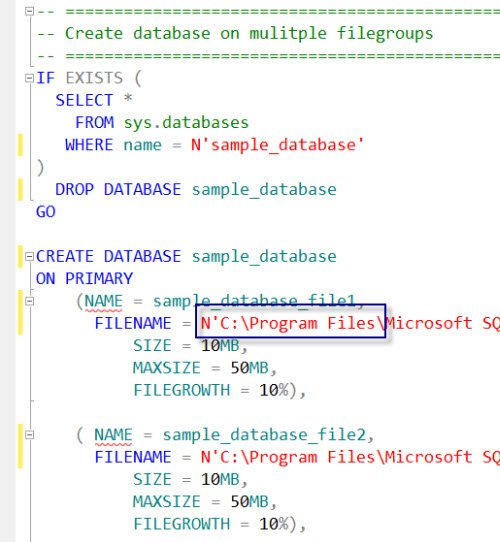
Task: Click the WHERE keyword
Action: click(89, 145)
